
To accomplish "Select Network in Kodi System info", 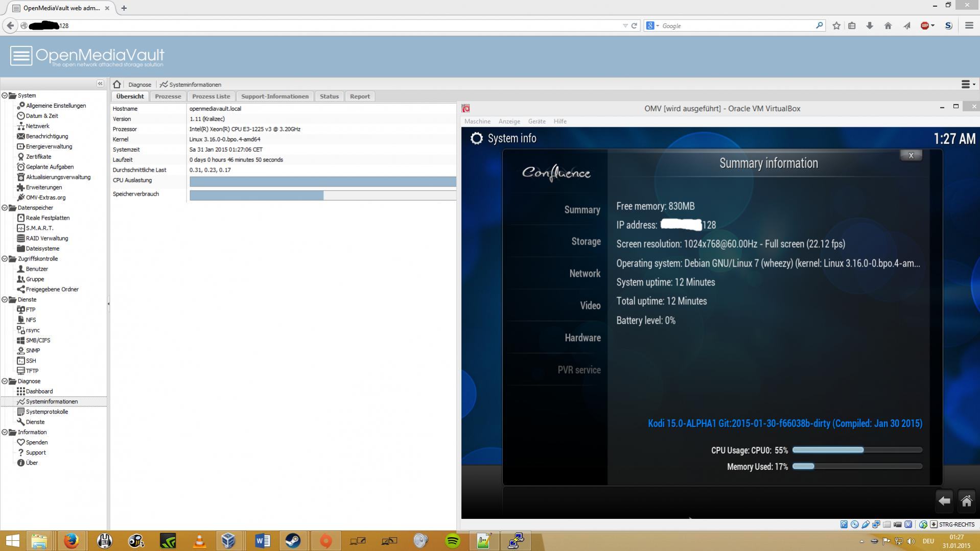I will 585,274.
